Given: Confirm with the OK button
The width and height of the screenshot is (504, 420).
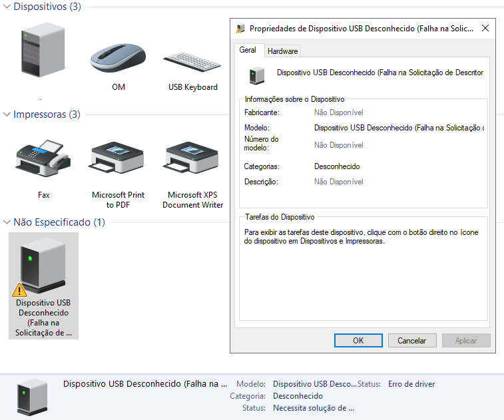Looking at the screenshot, I should [x=358, y=340].
